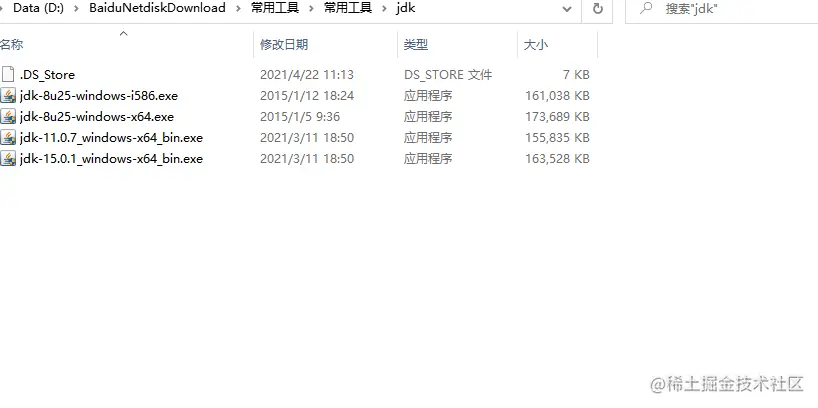818x408 pixels.
Task: Click the jdk-15.0.1 installer Java icon
Action: click(x=8, y=159)
